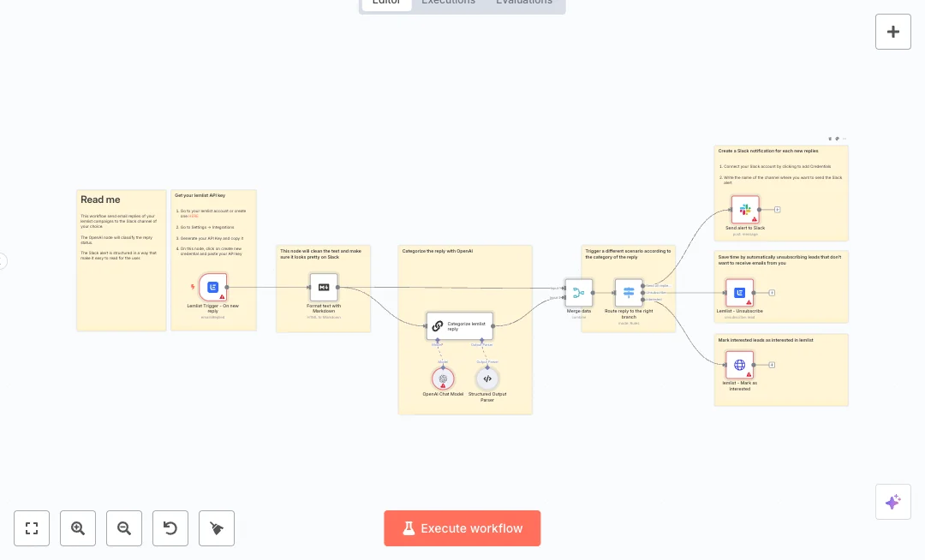Select the Send alert to Slack node
Image resolution: width=925 pixels, height=560 pixels.
pyautogui.click(x=745, y=209)
